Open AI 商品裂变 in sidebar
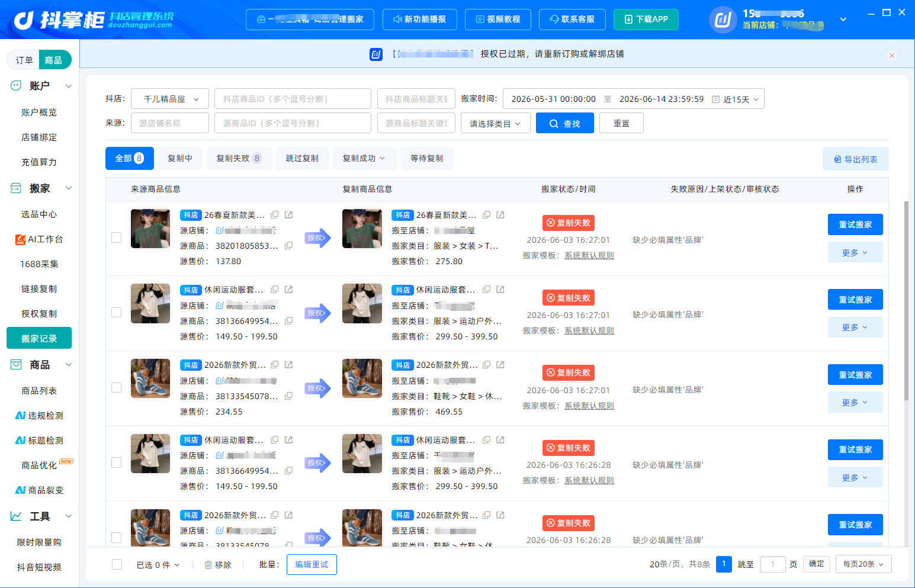 39,490
